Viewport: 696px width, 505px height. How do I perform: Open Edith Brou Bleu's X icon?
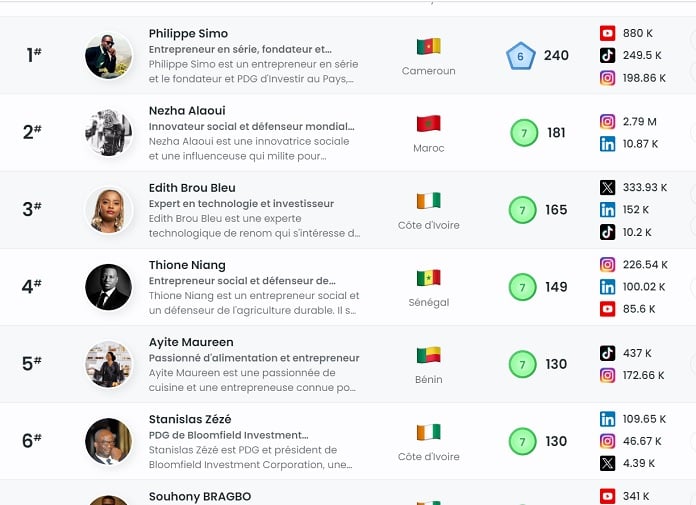pos(607,187)
